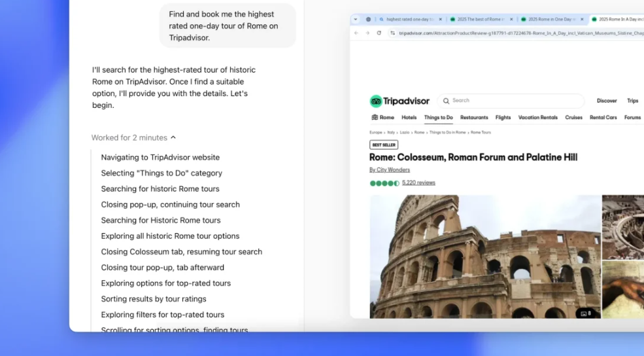Image resolution: width=644 pixels, height=356 pixels.
Task: Open the Restaurants menu item
Action: tap(474, 118)
